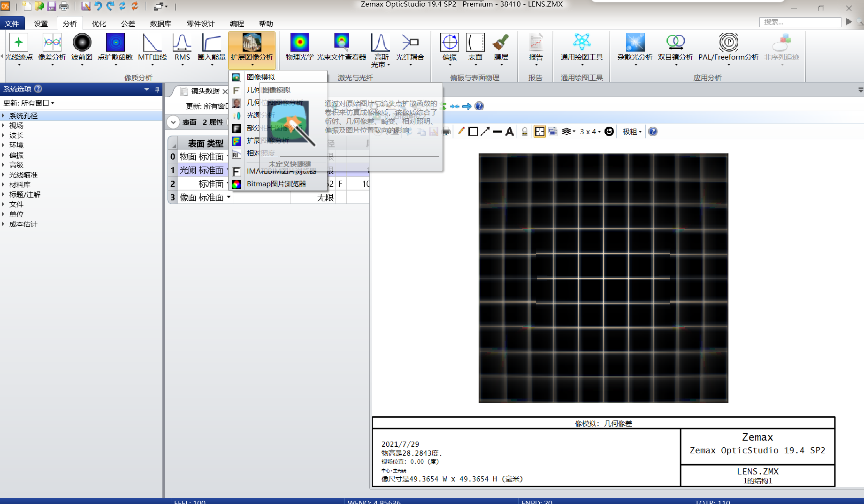Select the 镜头数据 editor tab

[205, 91]
